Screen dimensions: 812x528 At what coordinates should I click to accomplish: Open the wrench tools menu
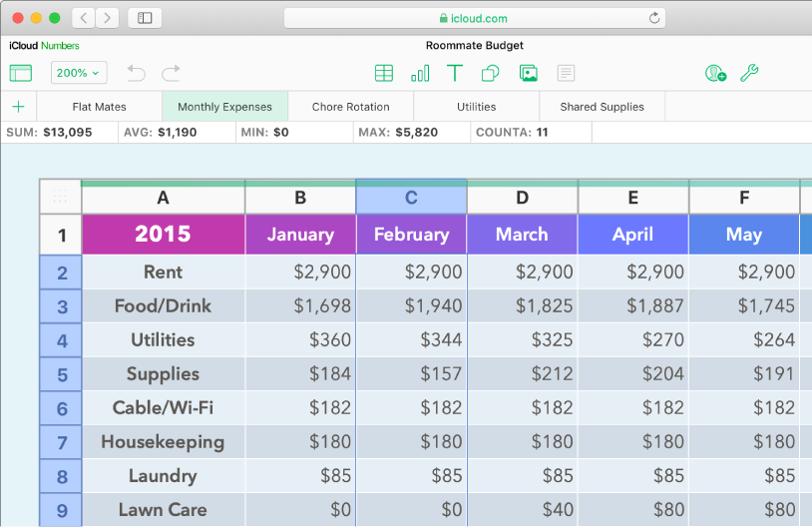tap(749, 73)
